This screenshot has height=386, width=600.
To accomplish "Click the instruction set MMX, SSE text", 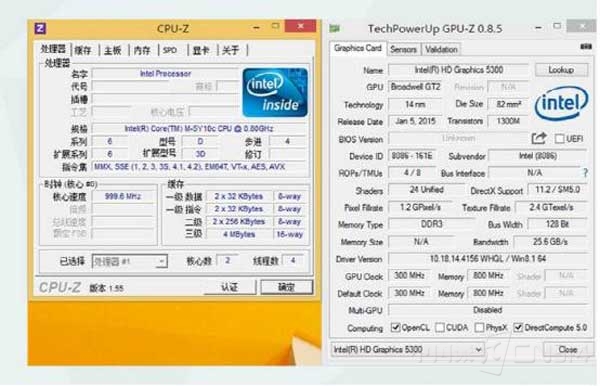I will [190, 166].
